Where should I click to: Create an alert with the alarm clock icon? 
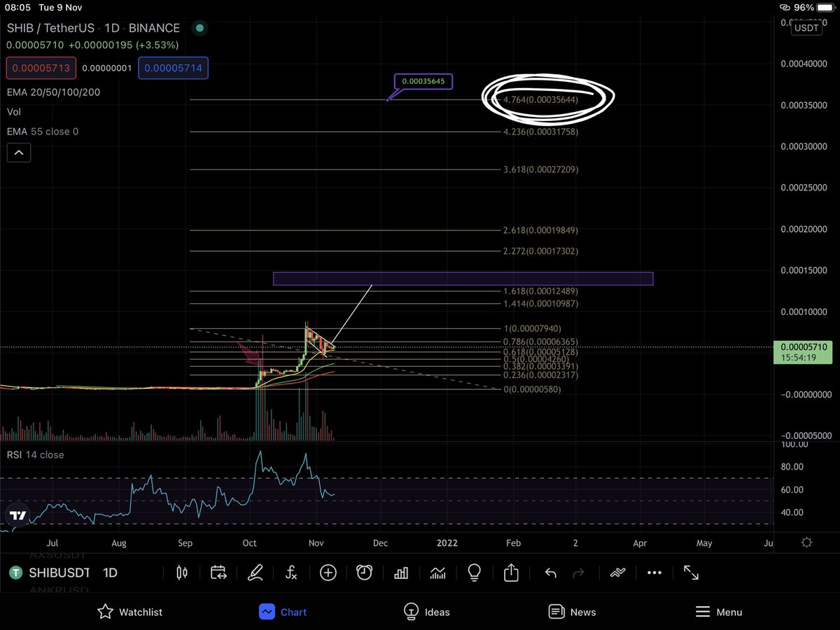click(x=364, y=573)
